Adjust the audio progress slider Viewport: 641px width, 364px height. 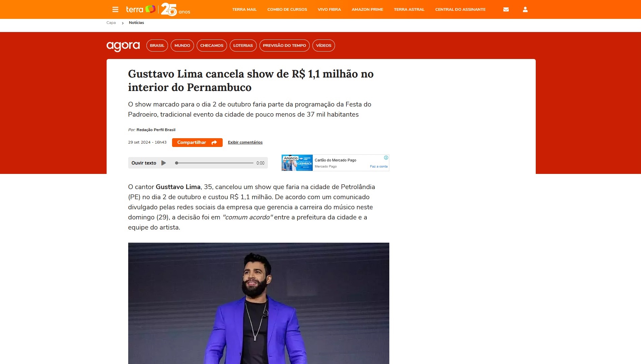pos(214,163)
